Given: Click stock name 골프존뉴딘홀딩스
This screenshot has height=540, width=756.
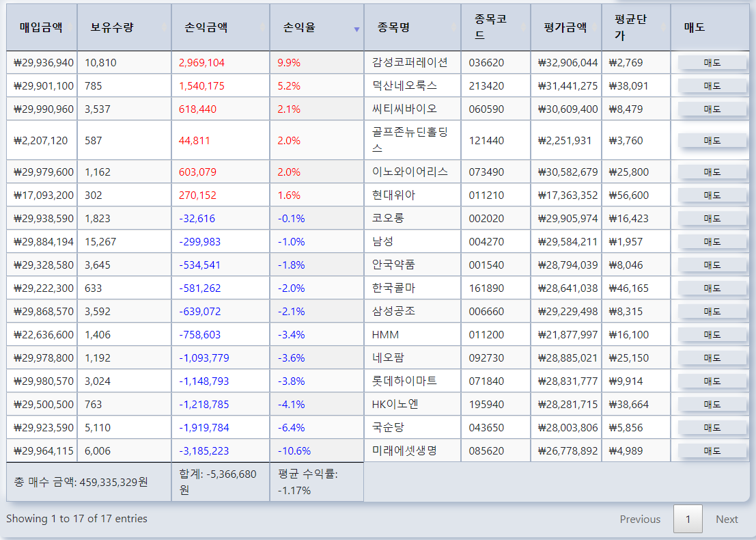Looking at the screenshot, I should click(410, 140).
